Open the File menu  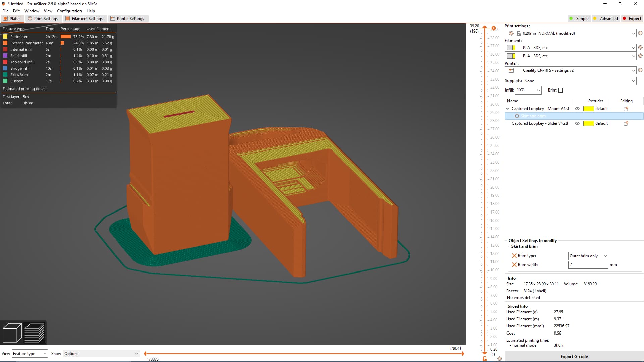tap(5, 11)
